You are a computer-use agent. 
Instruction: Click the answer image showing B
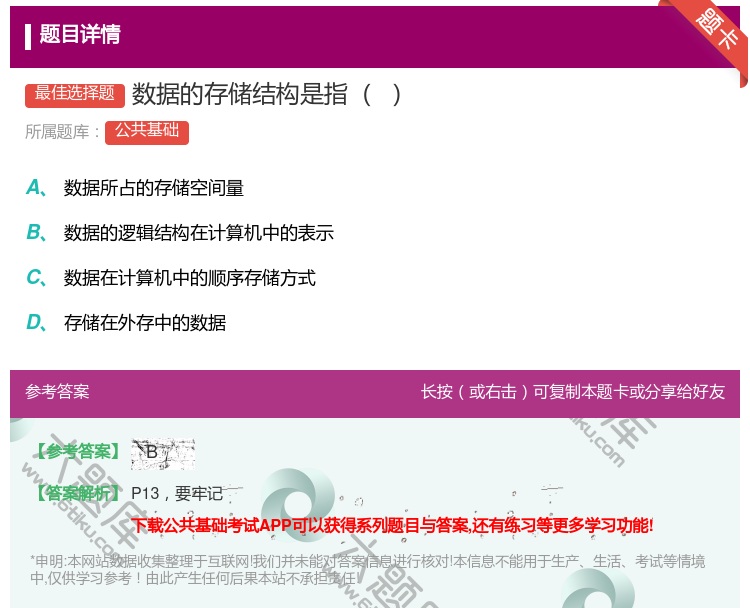pos(163,453)
